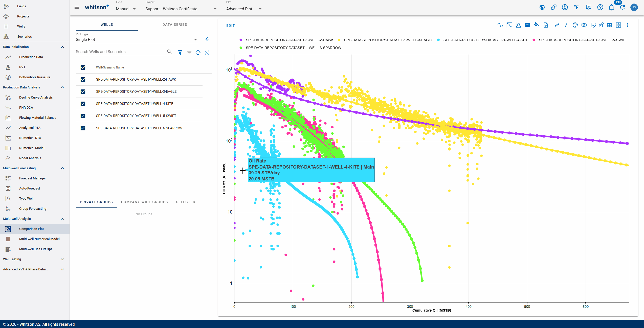The width and height of the screenshot is (644, 328).
Task: Open the three-dot more options menu
Action: (628, 25)
